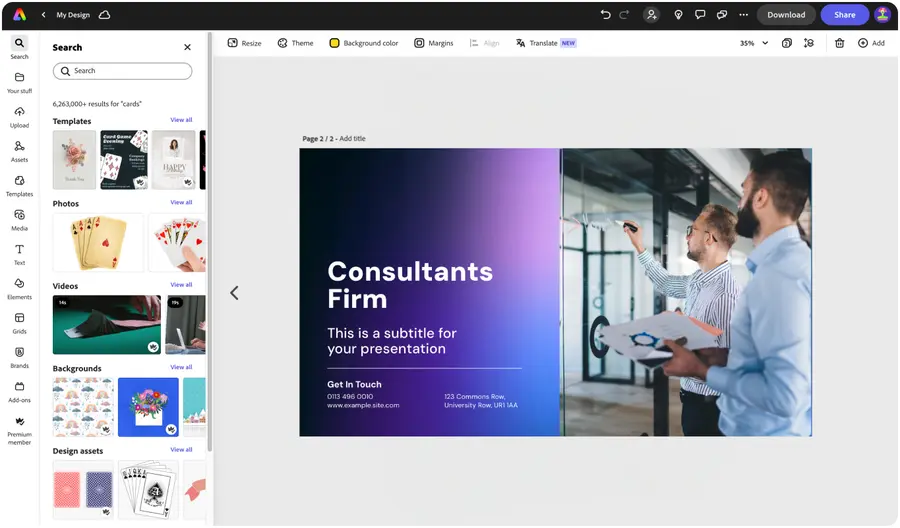Open Your stuff in the sidebar
Viewport: 900px width, 528px height.
[20, 83]
